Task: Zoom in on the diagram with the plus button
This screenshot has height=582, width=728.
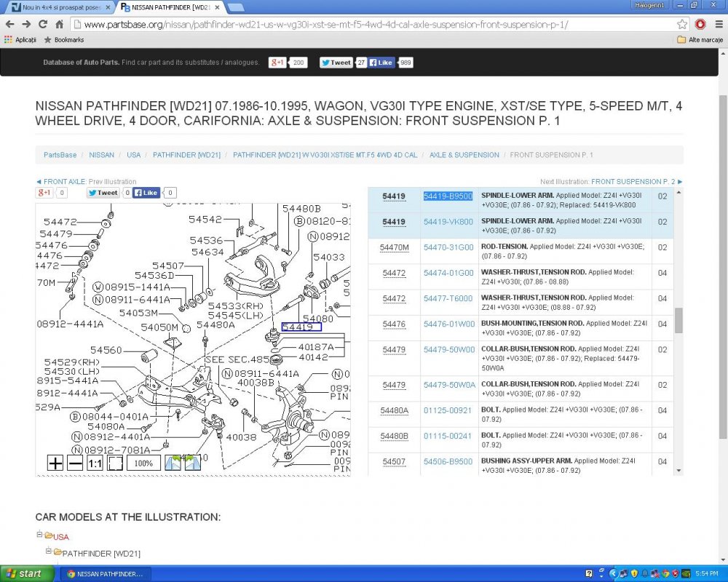Action: [x=55, y=463]
